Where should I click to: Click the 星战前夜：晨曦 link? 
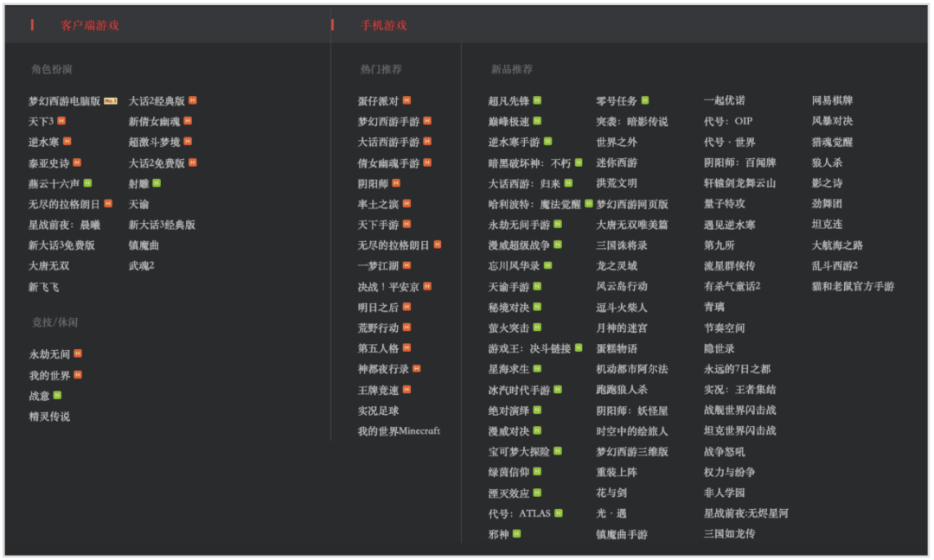(x=64, y=225)
